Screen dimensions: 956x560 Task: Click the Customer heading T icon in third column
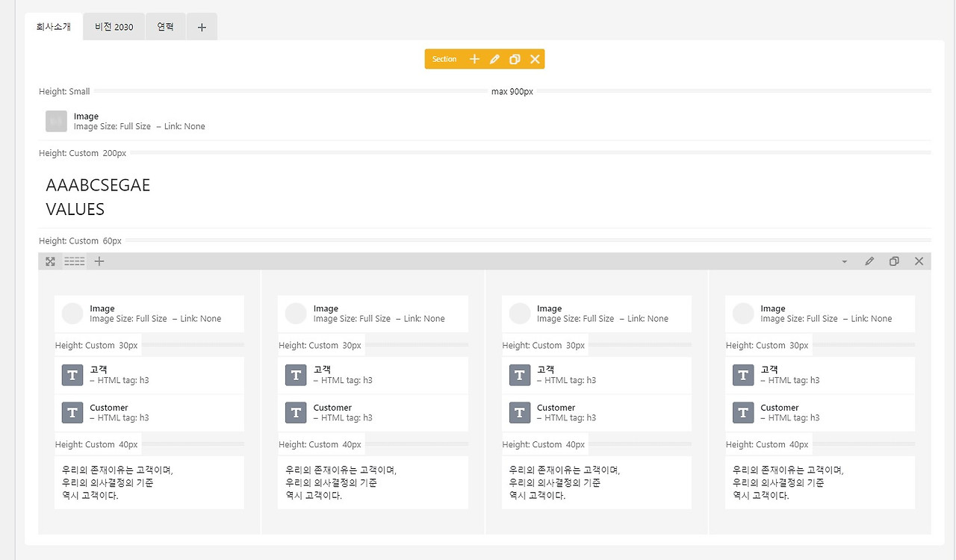coord(520,413)
